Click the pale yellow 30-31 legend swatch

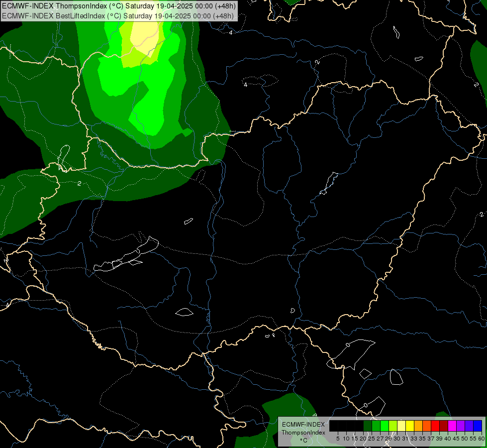[401, 426]
